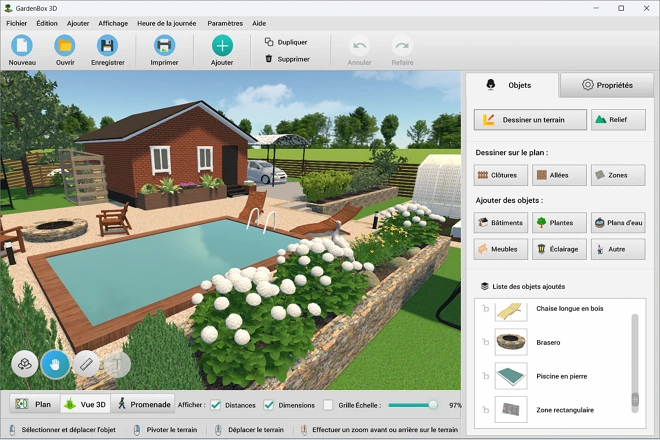
Task: Click 'Liste des objets ajoutés' header text
Action: [x=528, y=286]
